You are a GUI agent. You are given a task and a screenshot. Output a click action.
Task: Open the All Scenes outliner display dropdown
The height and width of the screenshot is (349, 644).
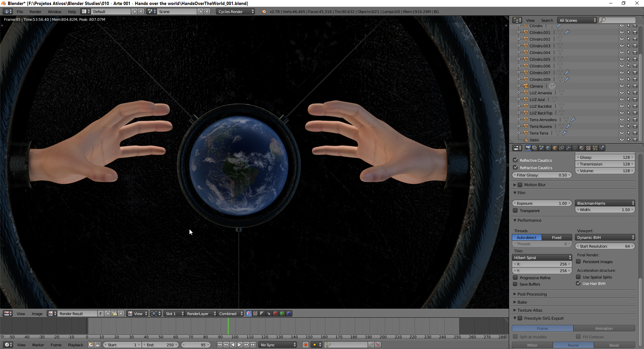(577, 20)
